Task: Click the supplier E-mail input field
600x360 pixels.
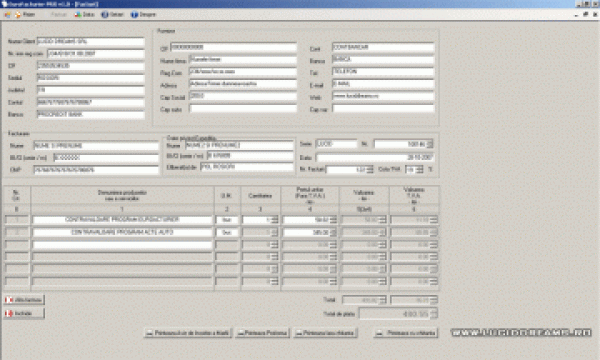Action: pos(383,84)
